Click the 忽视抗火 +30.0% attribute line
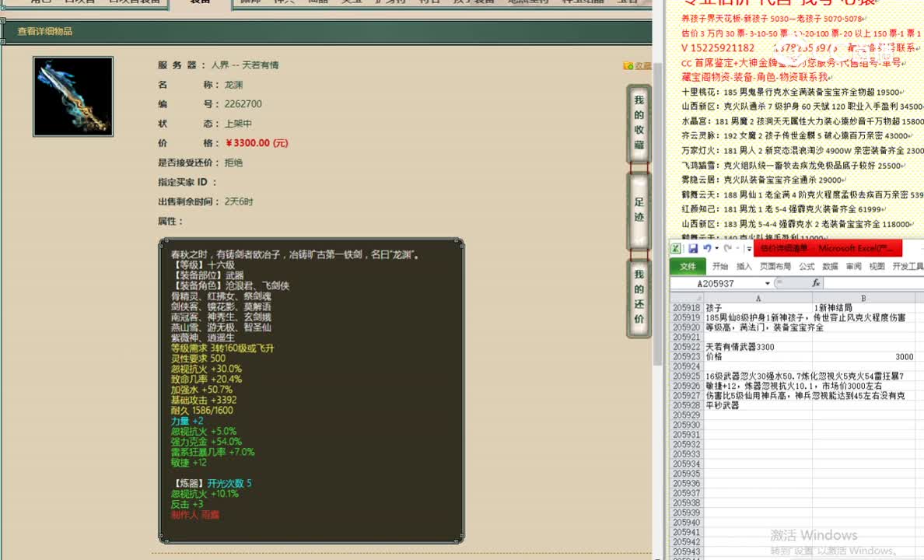The height and width of the screenshot is (560, 924). click(x=206, y=369)
